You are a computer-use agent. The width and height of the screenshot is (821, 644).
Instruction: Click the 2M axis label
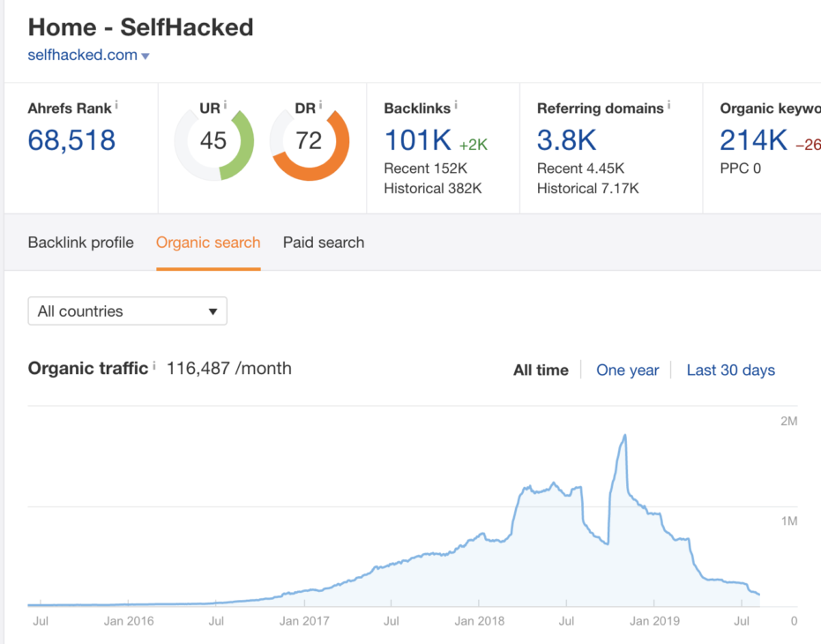(x=789, y=421)
